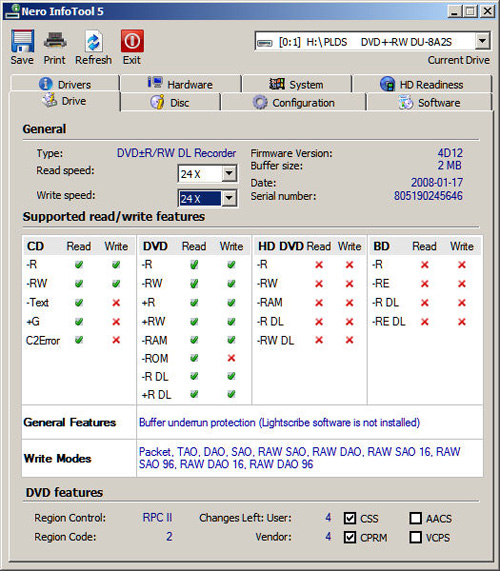
Task: Click the H:\PLDS DVD+-RW DU-8A2S drive entry
Action: [x=365, y=42]
